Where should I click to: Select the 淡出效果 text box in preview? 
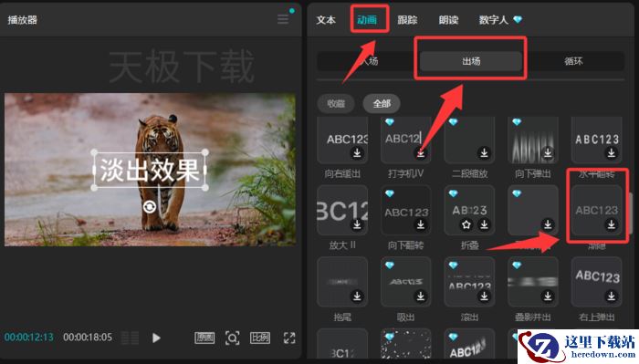pyautogui.click(x=150, y=170)
